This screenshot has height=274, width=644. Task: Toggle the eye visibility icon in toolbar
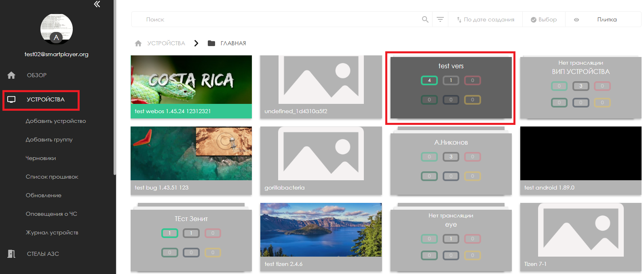576,19
